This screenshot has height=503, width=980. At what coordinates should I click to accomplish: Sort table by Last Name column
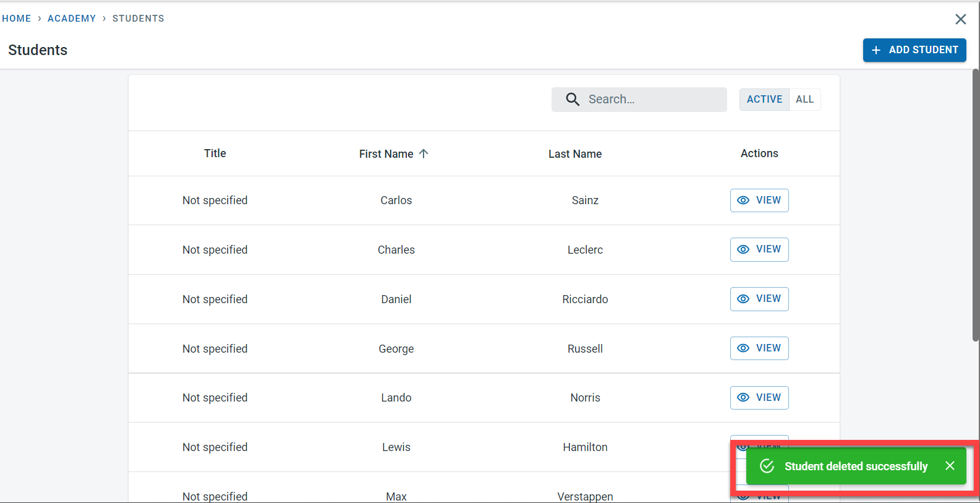pos(574,154)
